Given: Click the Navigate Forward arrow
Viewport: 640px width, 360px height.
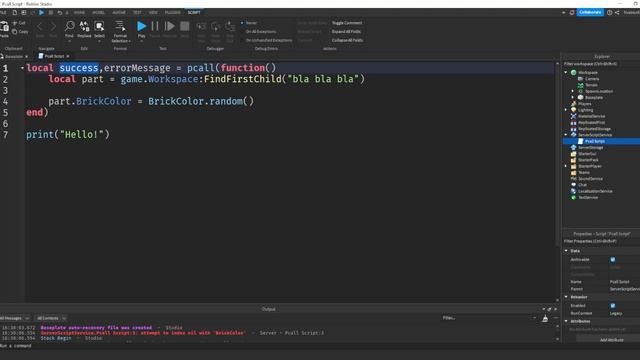Looking at the screenshot, I should click(53, 27).
